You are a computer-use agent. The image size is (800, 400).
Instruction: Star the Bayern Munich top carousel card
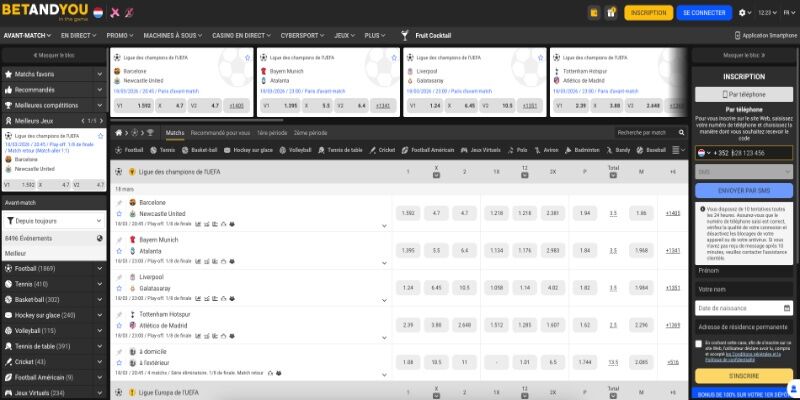394,58
